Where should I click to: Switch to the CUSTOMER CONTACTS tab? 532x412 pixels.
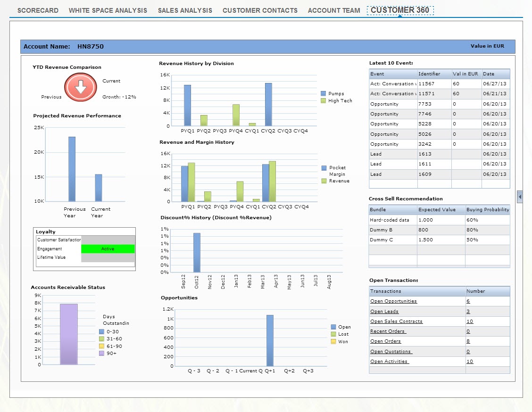(x=260, y=10)
